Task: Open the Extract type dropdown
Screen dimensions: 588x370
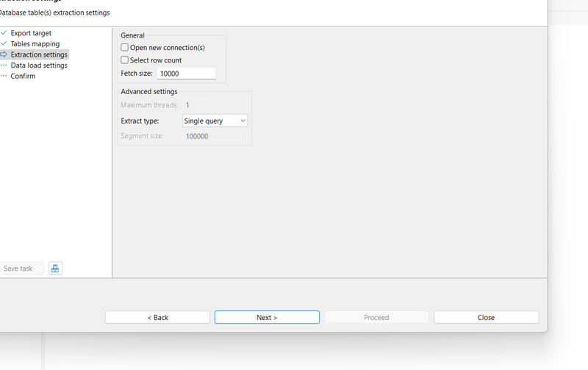Action: click(x=215, y=121)
